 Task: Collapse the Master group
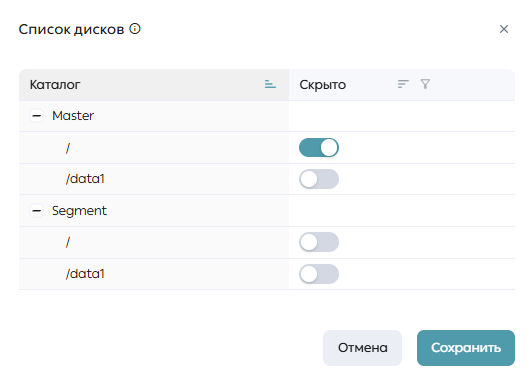(x=37, y=116)
